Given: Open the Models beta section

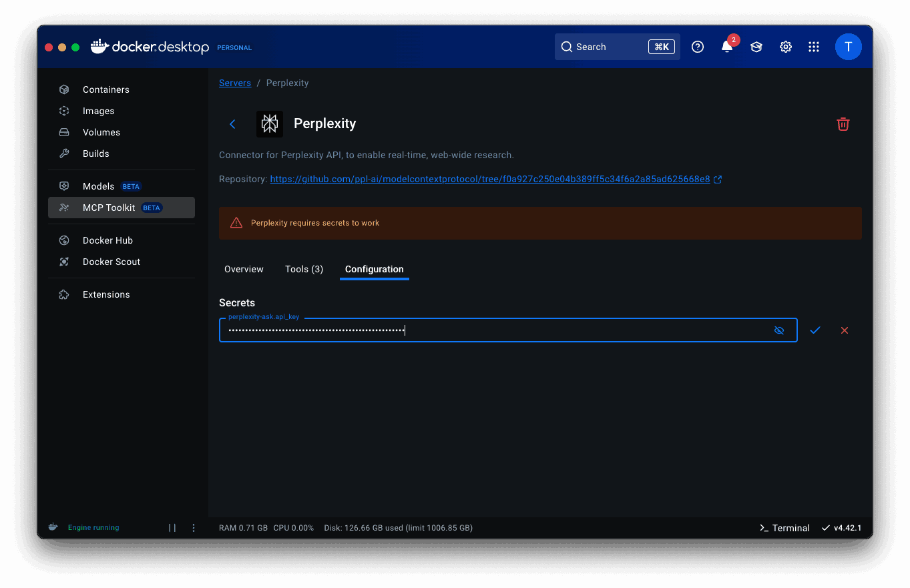Looking at the screenshot, I should [98, 186].
